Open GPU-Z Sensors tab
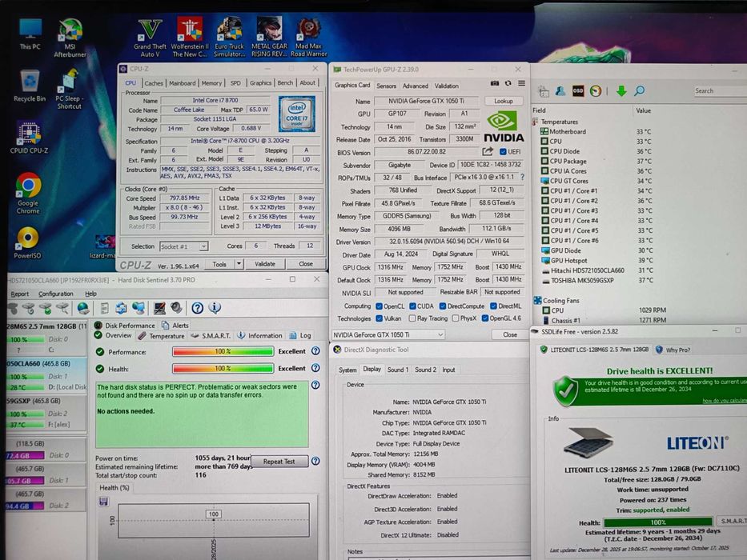Screen dimensions: 747x560 point(386,86)
